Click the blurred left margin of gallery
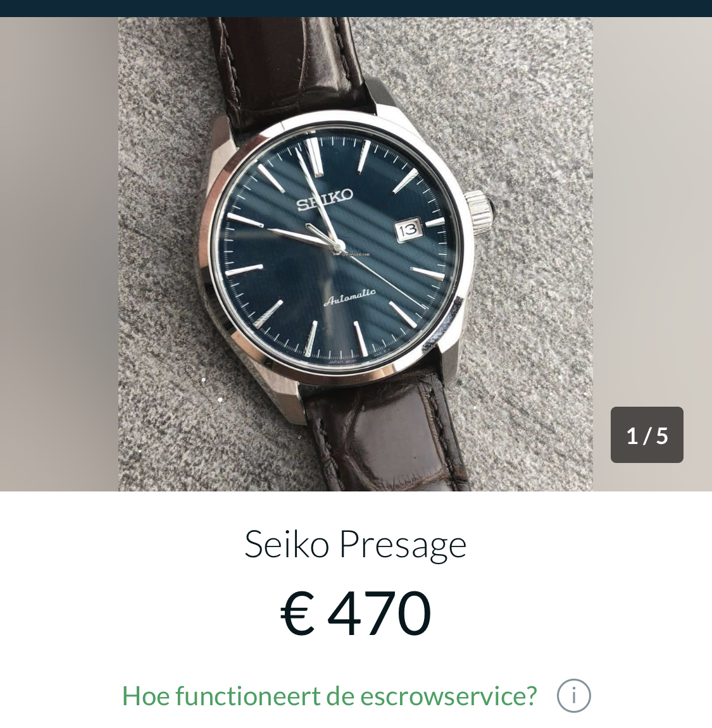The image size is (712, 728). click(x=59, y=254)
